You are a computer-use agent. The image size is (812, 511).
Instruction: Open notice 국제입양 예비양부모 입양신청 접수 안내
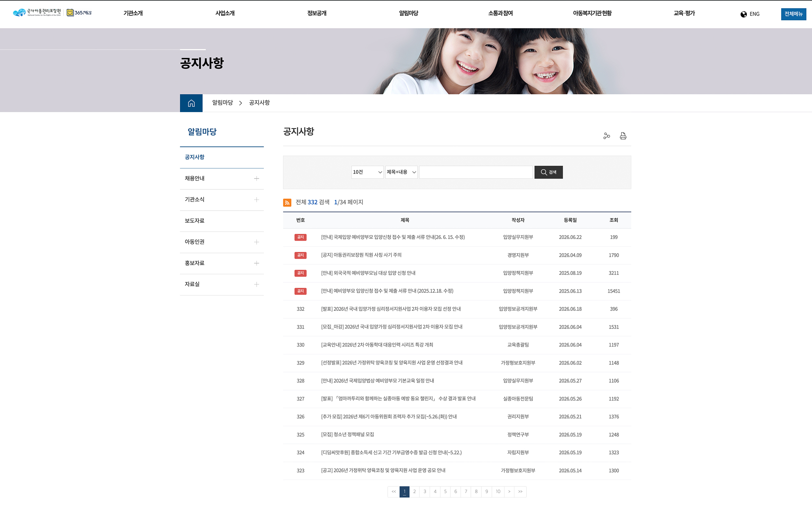click(x=393, y=237)
